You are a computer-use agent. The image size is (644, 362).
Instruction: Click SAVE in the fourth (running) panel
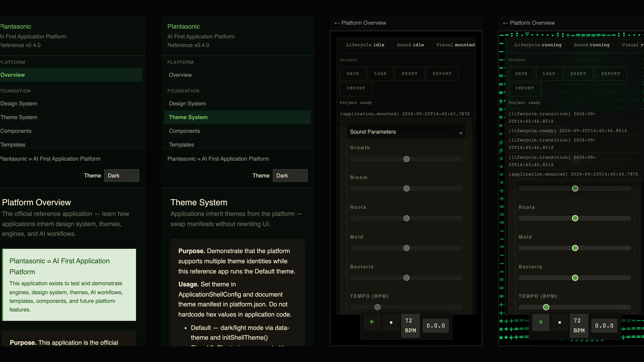pyautogui.click(x=521, y=74)
